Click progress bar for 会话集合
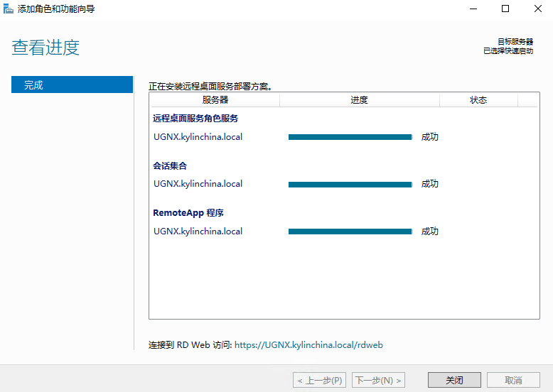The width and height of the screenshot is (553, 392). (350, 185)
